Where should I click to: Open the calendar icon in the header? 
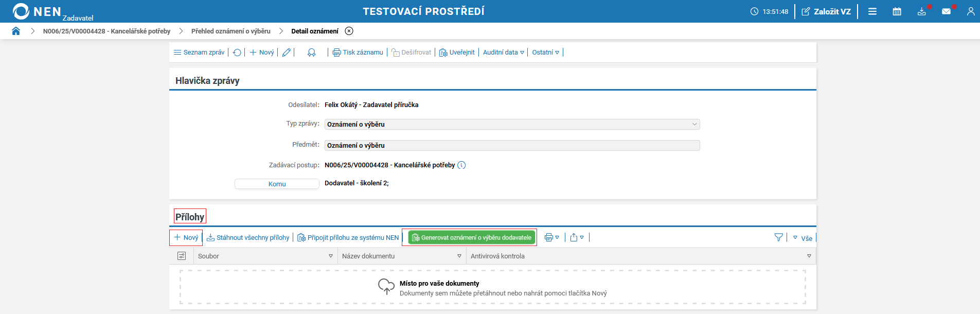coord(897,11)
